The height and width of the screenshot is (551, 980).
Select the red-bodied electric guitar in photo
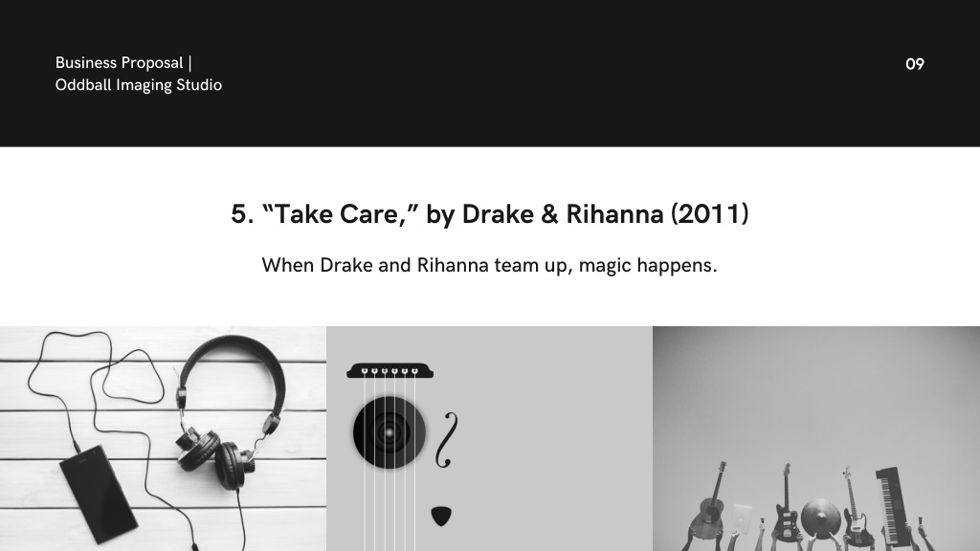pos(786,505)
